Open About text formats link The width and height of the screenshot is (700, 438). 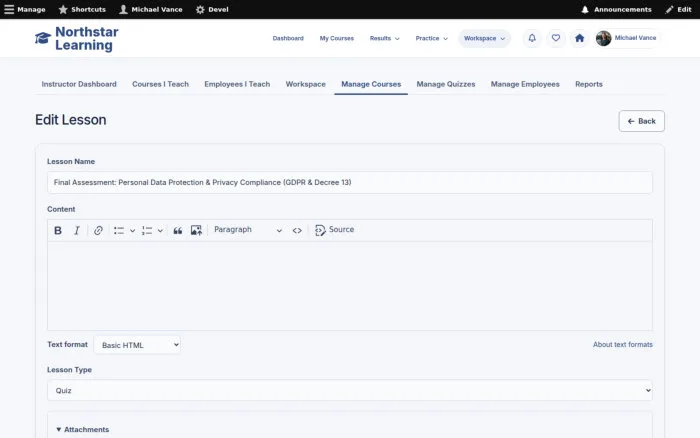(622, 344)
